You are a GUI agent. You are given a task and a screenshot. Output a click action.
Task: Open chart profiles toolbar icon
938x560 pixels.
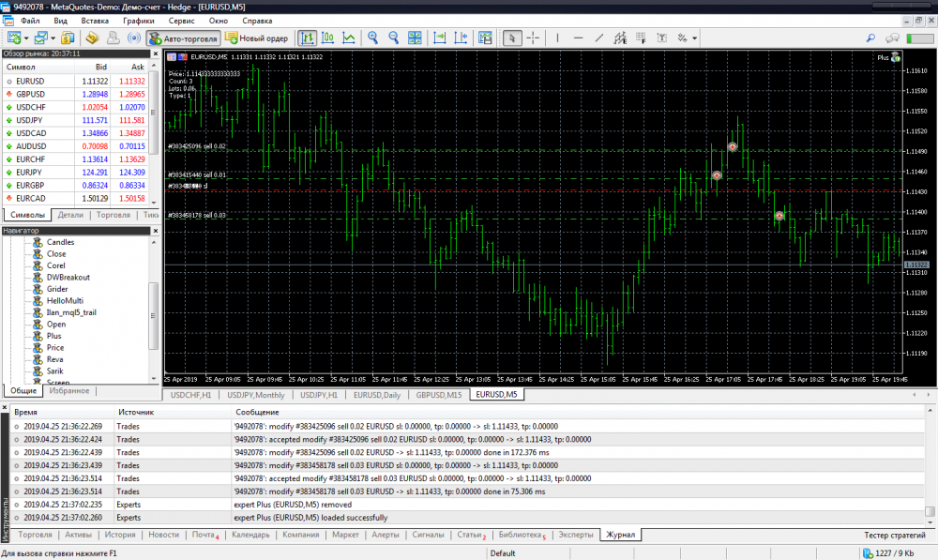(x=40, y=38)
